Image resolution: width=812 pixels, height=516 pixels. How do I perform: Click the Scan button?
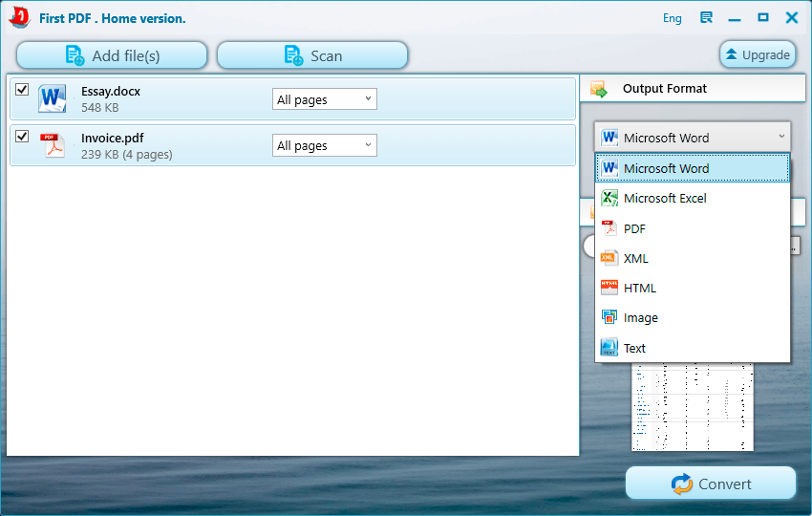pos(312,55)
